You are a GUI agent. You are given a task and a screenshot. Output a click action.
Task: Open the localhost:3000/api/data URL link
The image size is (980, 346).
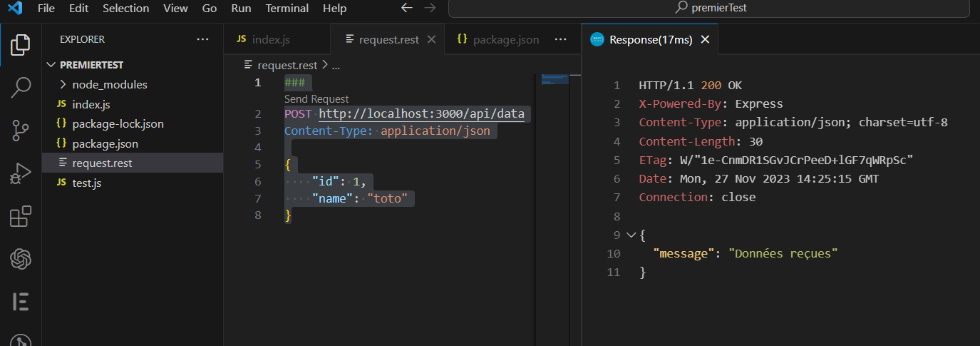tap(421, 113)
